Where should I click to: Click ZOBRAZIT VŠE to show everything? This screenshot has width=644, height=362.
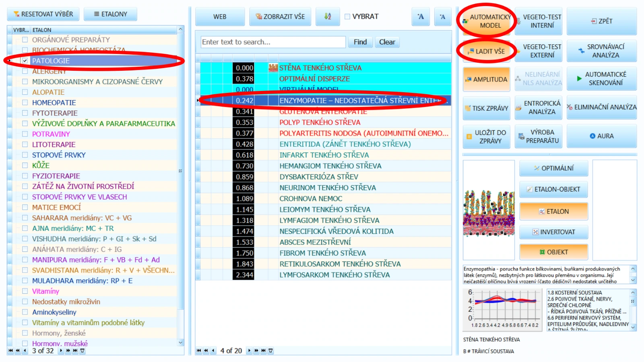click(x=280, y=16)
